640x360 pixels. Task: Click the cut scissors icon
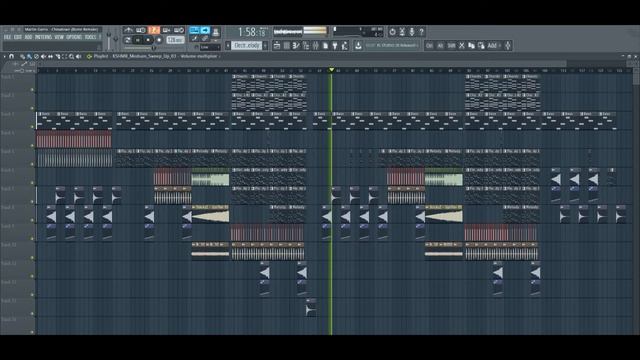(462, 46)
